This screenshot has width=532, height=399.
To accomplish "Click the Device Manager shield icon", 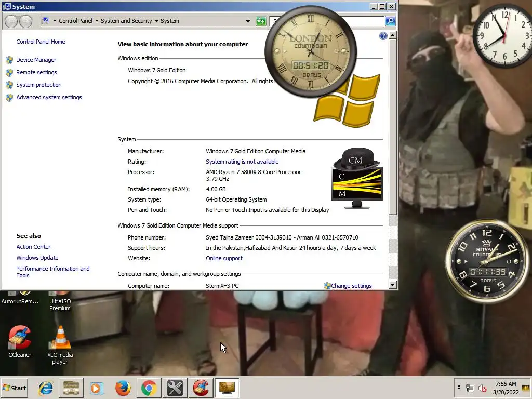I will (9, 60).
